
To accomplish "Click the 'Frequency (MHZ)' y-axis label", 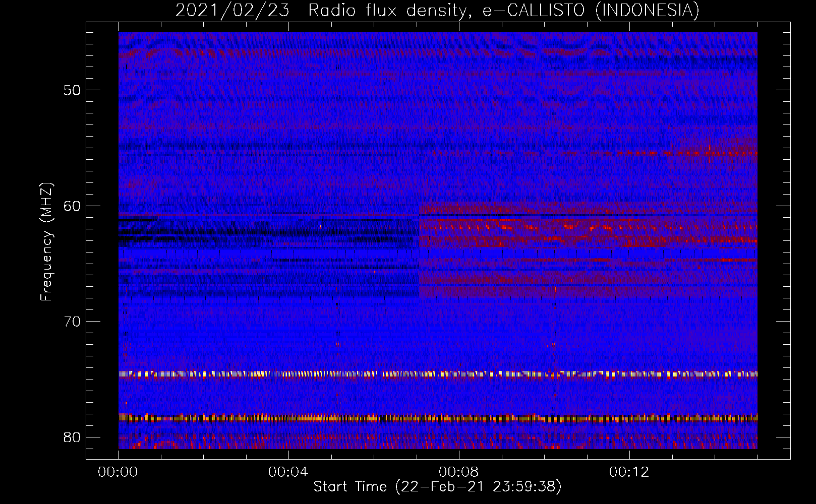I will click(46, 242).
